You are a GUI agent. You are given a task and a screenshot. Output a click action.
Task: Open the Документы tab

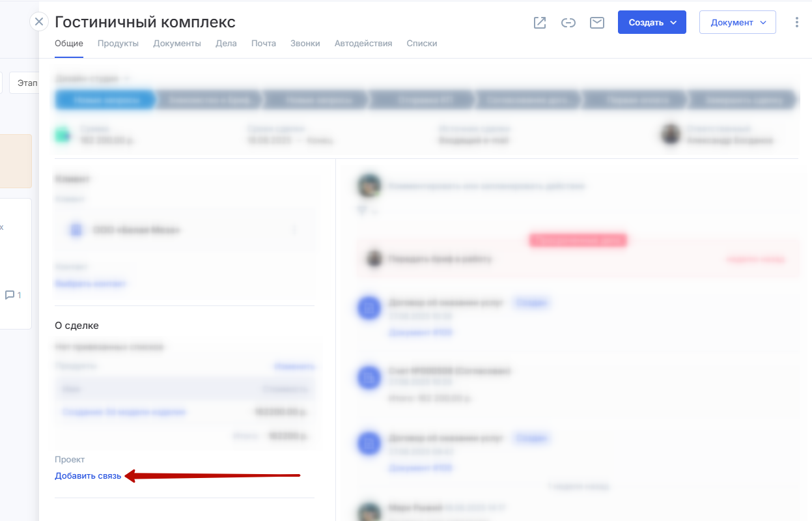click(177, 44)
